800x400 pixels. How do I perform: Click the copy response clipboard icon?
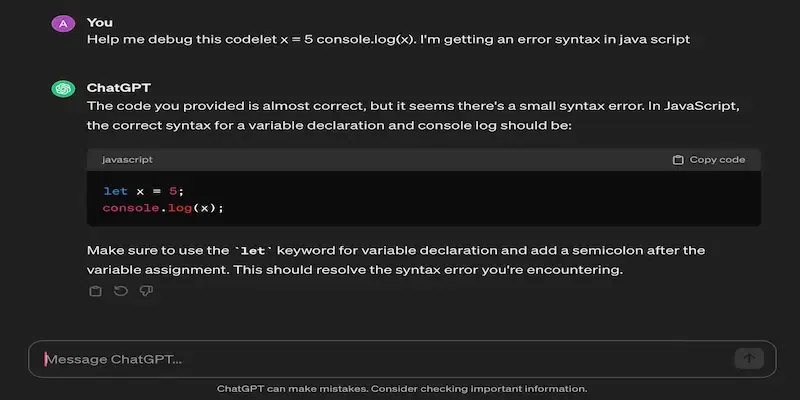pyautogui.click(x=96, y=291)
